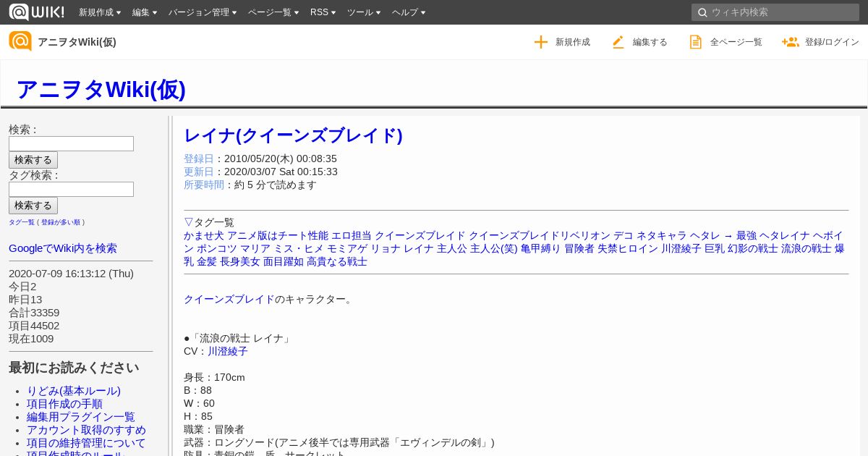Open the ミス・ヒメ tag
The width and height of the screenshot is (868, 456).
[x=299, y=248]
